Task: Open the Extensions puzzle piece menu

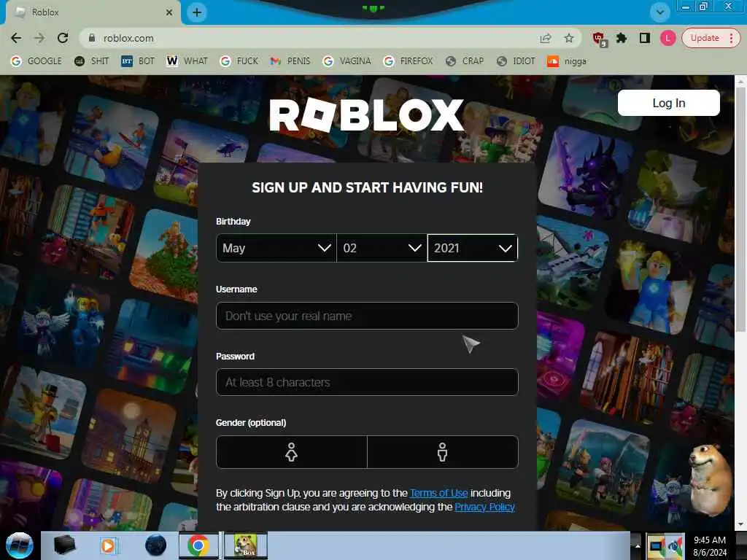Action: pyautogui.click(x=622, y=38)
